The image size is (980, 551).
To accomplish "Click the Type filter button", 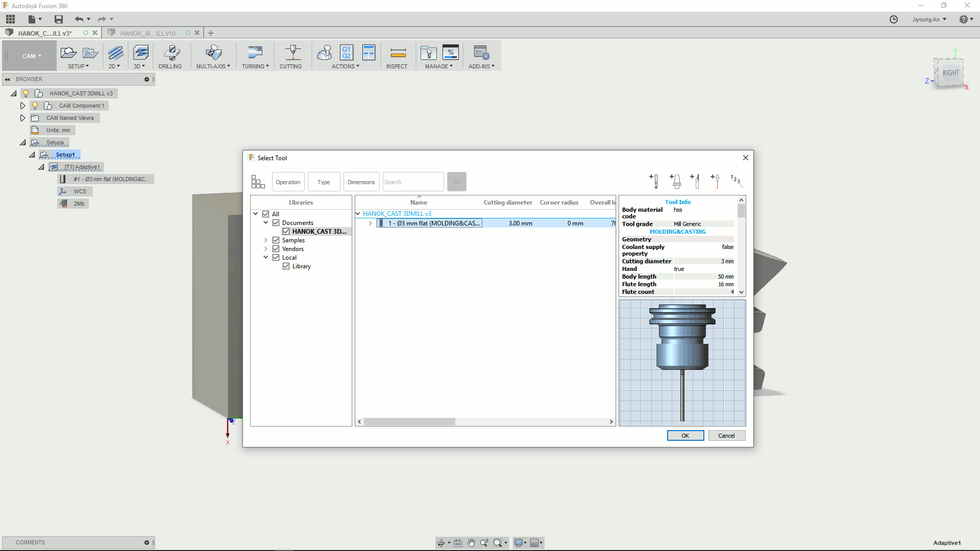I will point(324,182).
